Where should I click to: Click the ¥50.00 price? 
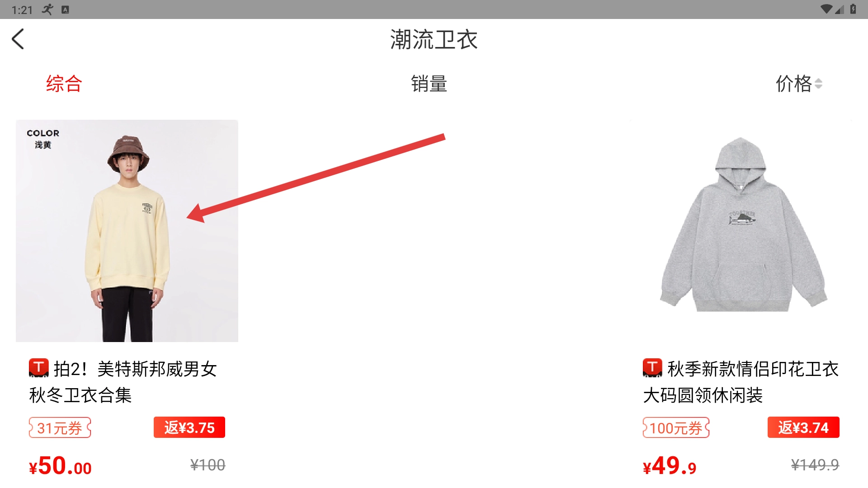[60, 466]
